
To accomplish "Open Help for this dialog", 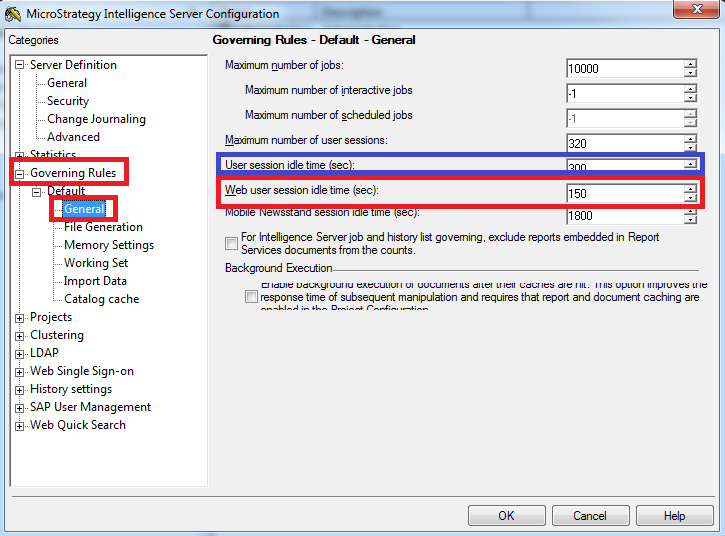I will (674, 516).
